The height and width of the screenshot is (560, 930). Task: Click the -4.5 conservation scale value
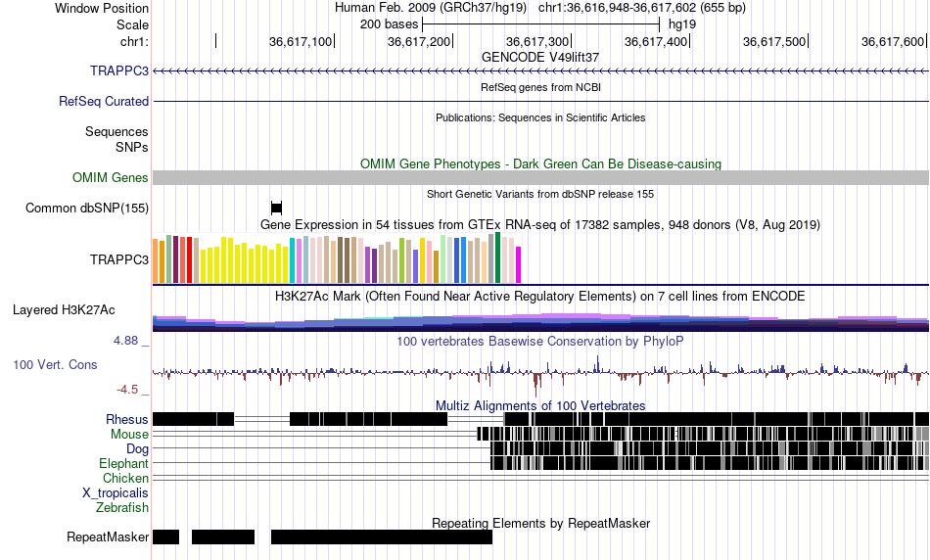click(x=127, y=389)
